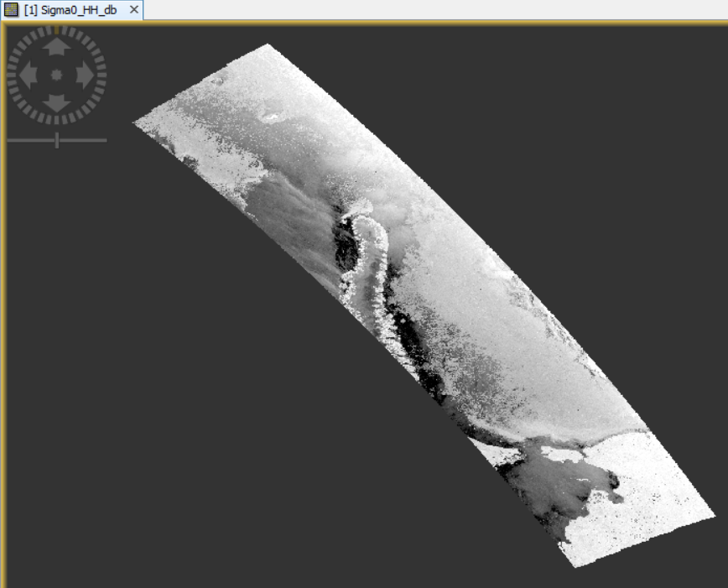Image resolution: width=728 pixels, height=588 pixels.
Task: Click the center reset dot of navigation wheel
Action: [56, 75]
